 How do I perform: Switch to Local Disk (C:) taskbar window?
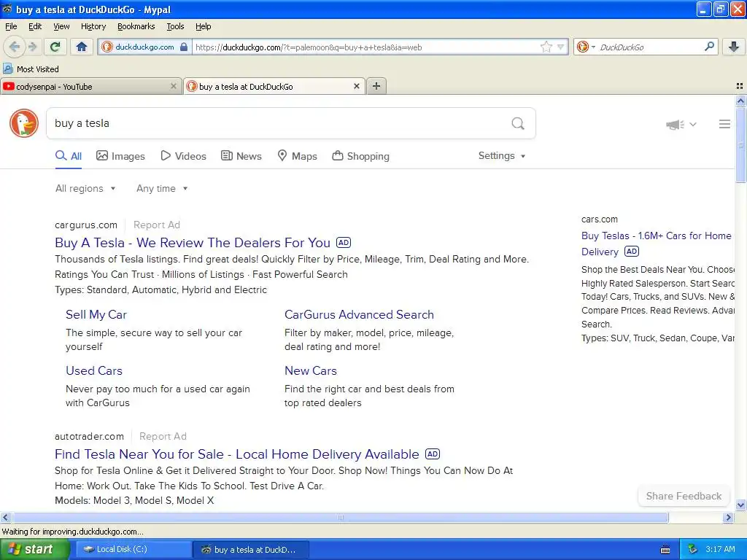(133, 550)
